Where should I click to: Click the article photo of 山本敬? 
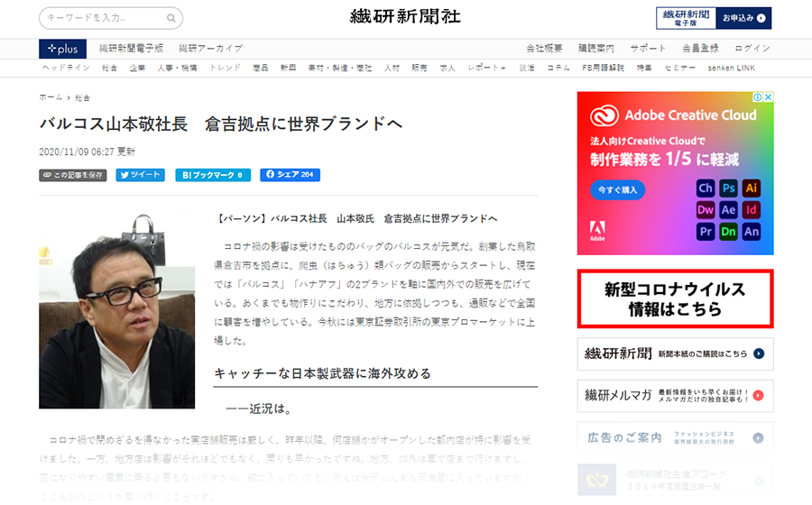pyautogui.click(x=117, y=310)
